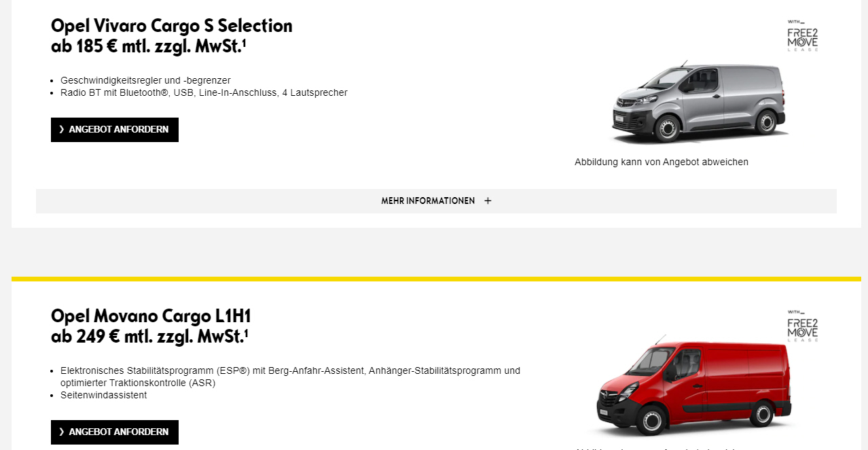Click the Seitenwindassistent feature bullet
The image size is (868, 450).
click(103, 395)
